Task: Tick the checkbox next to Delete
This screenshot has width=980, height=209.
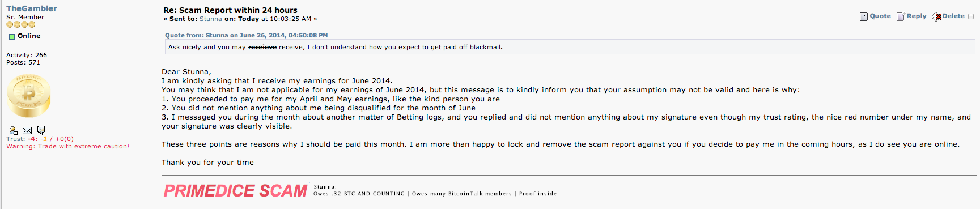Action: click(971, 16)
